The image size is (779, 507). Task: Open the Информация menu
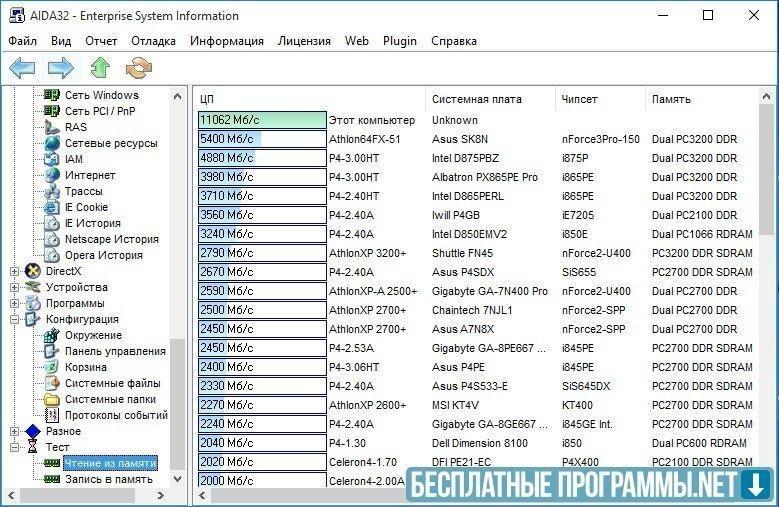point(227,41)
